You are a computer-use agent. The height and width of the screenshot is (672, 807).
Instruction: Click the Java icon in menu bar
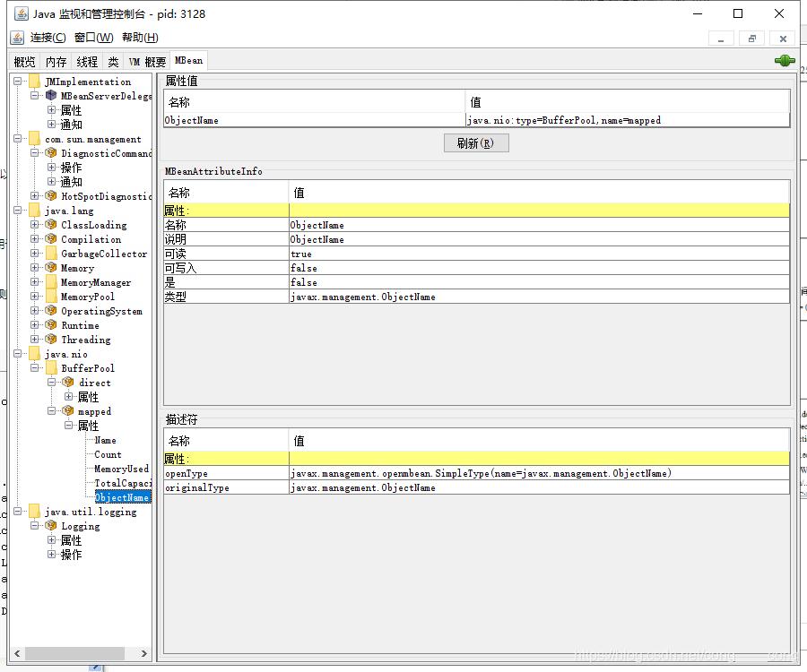(x=17, y=38)
